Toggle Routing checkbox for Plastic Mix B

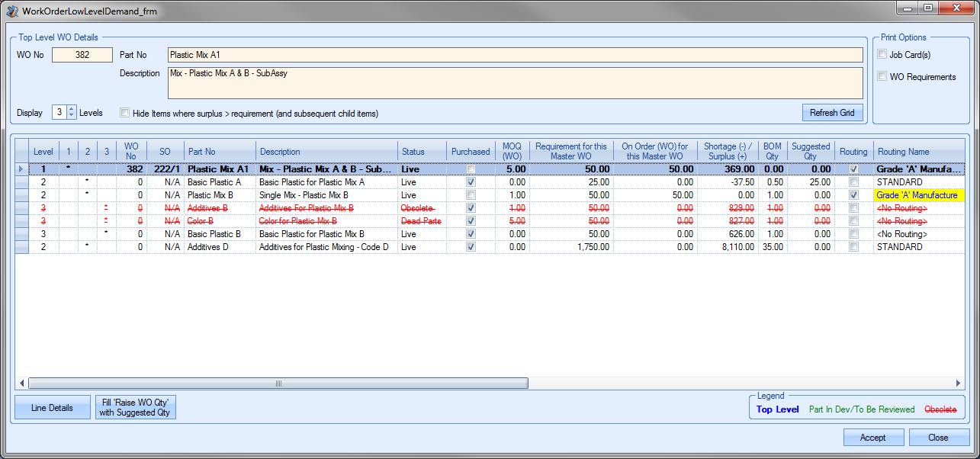[853, 195]
